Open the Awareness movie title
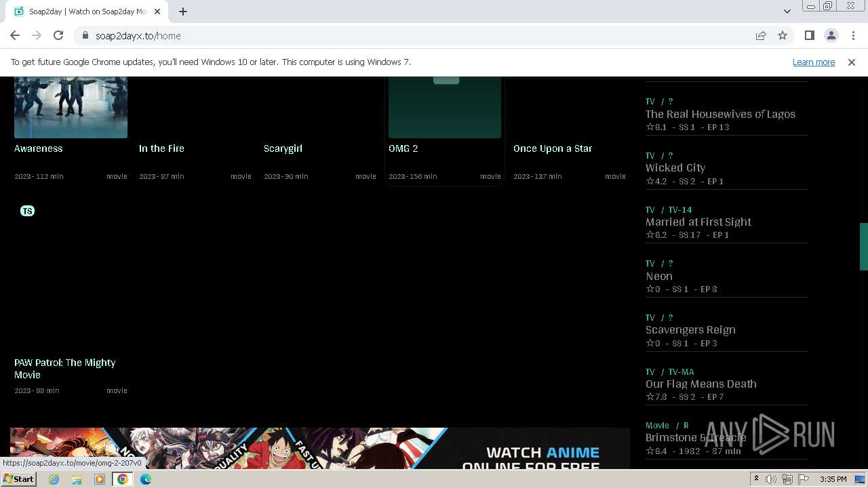 39,148
